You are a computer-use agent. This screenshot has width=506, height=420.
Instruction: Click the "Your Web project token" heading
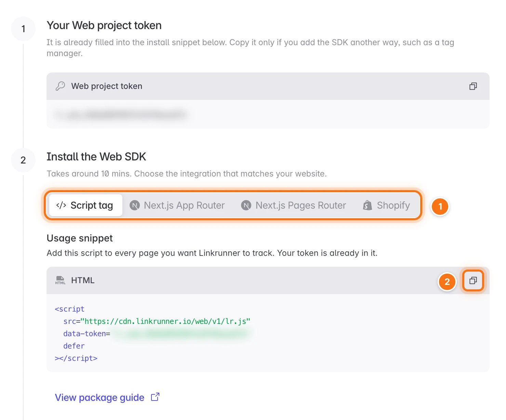pos(104,25)
